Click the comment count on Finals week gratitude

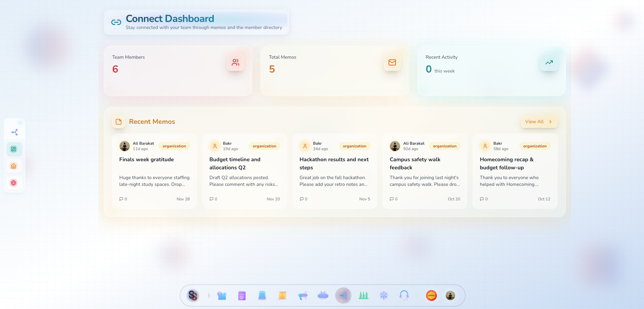123,199
